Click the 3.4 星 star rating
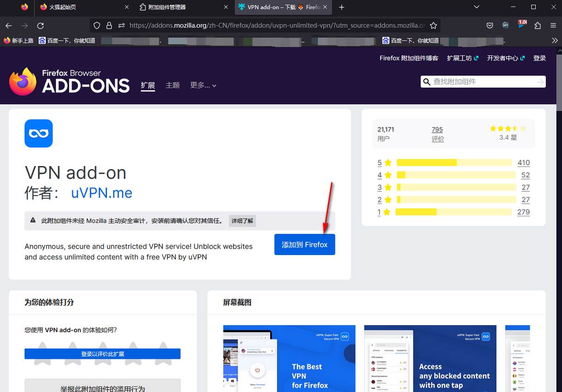 tap(508, 133)
